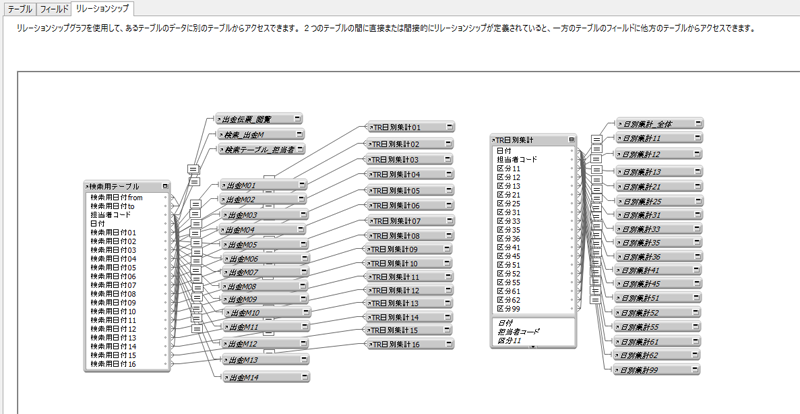800x414 pixels.
Task: Expand the 出金M13 table occurrence
Action: (x=304, y=360)
